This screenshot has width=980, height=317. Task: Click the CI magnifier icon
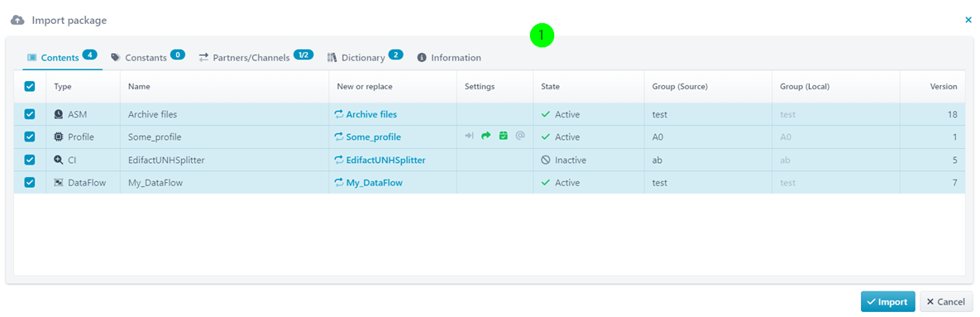click(x=59, y=160)
